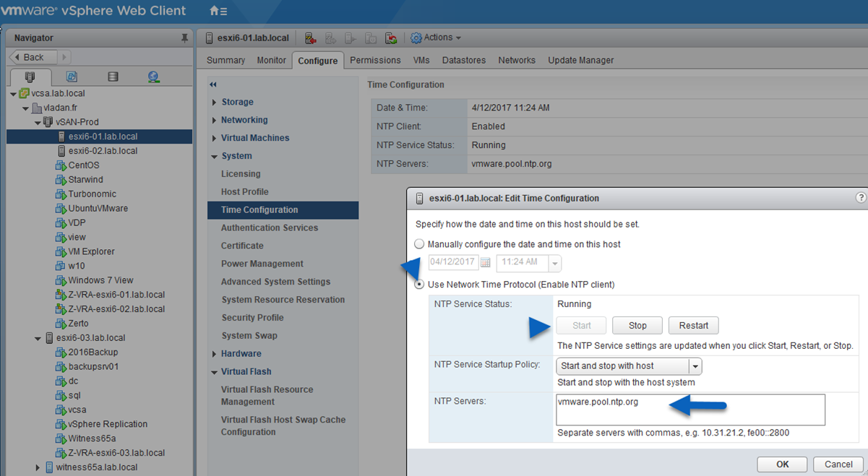This screenshot has height=476, width=868.
Task: Collapse the vladan.fr datacenter node
Action: click(x=26, y=108)
